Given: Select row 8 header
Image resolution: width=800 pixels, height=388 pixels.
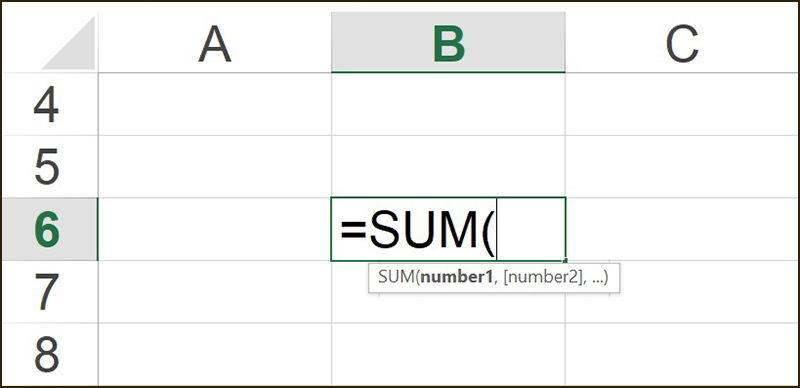Looking at the screenshot, I should 49,354.
